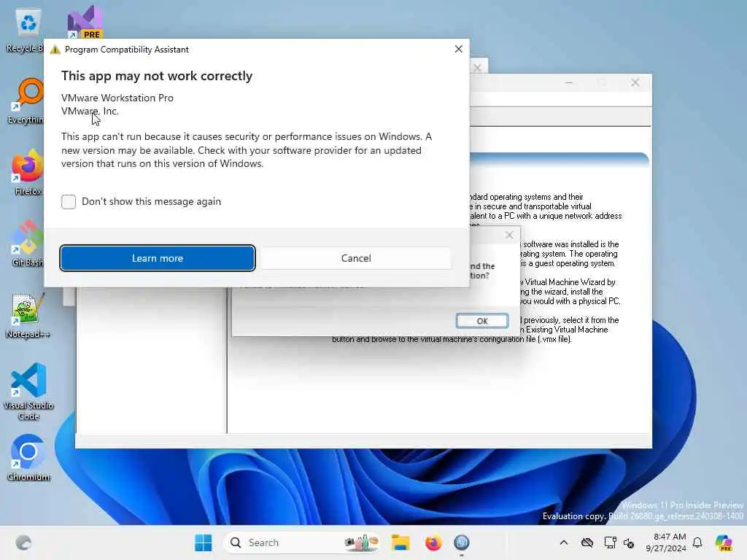Check "Don't show this message again"
This screenshot has height=560, width=747.
[x=69, y=201]
